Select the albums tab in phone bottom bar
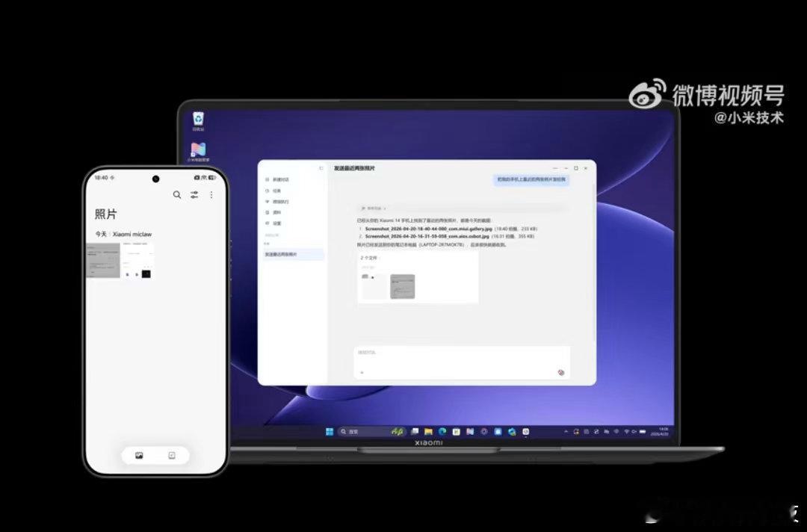 [x=172, y=455]
